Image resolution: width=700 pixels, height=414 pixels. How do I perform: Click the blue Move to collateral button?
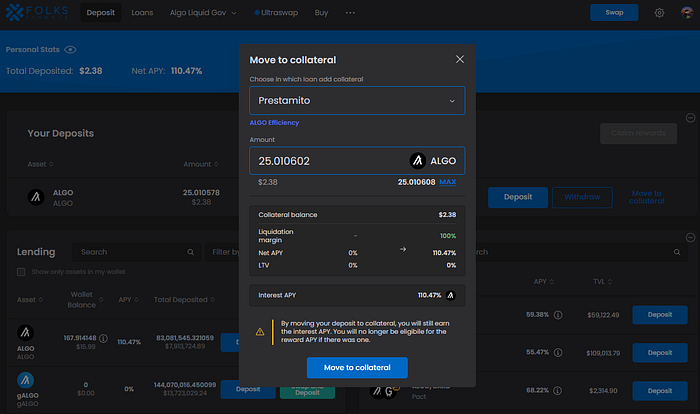[x=357, y=368]
